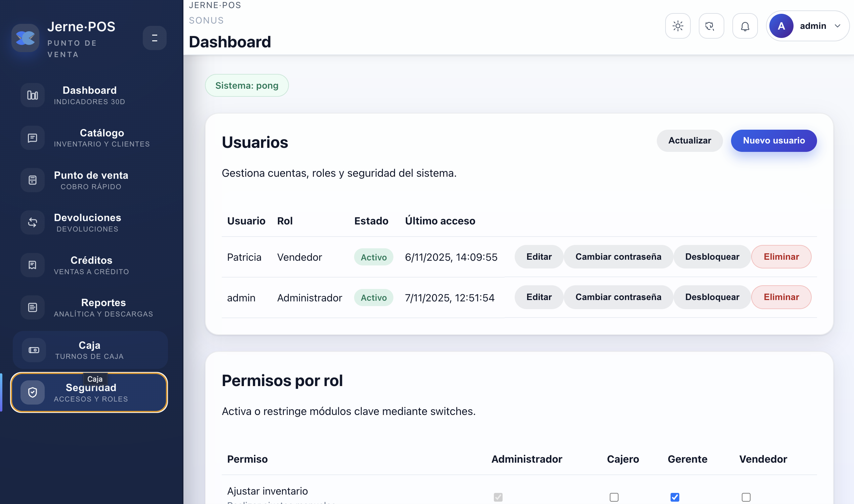Select the Dashboard bar-chart icon in sidebar
854x504 pixels.
click(x=33, y=95)
